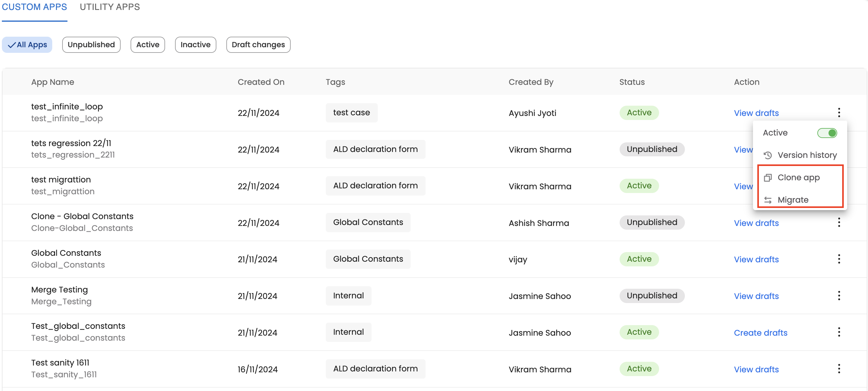Filter list by Inactive apps
The height and width of the screenshot is (391, 868).
coord(196,45)
